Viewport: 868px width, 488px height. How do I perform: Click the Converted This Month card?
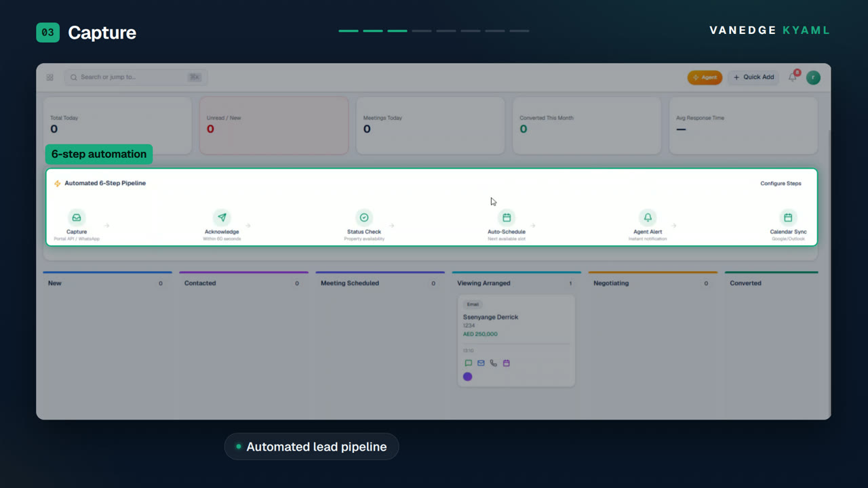click(x=587, y=125)
